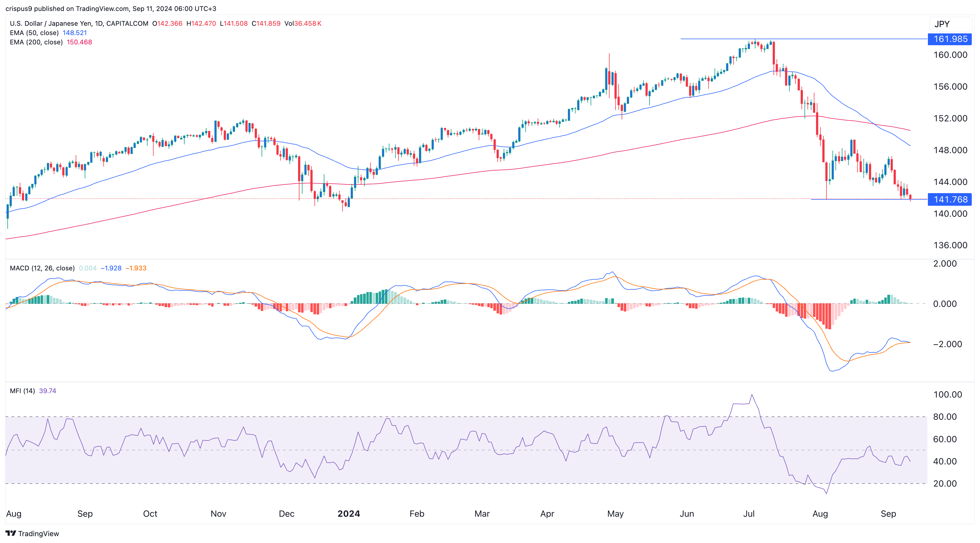
Task: Click the Mar time axis label
Action: [482, 514]
